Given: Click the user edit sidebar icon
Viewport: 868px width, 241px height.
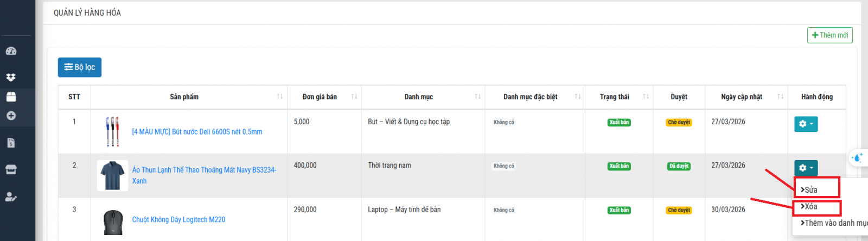Looking at the screenshot, I should tap(11, 196).
